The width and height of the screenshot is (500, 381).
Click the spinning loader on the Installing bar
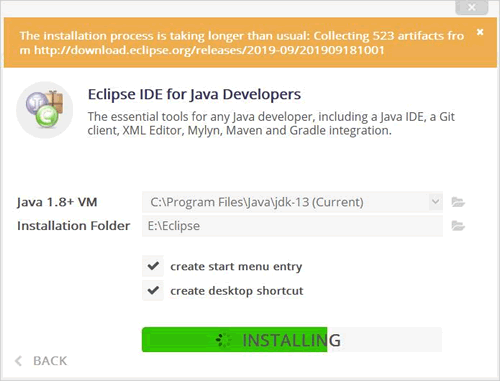[x=223, y=340]
